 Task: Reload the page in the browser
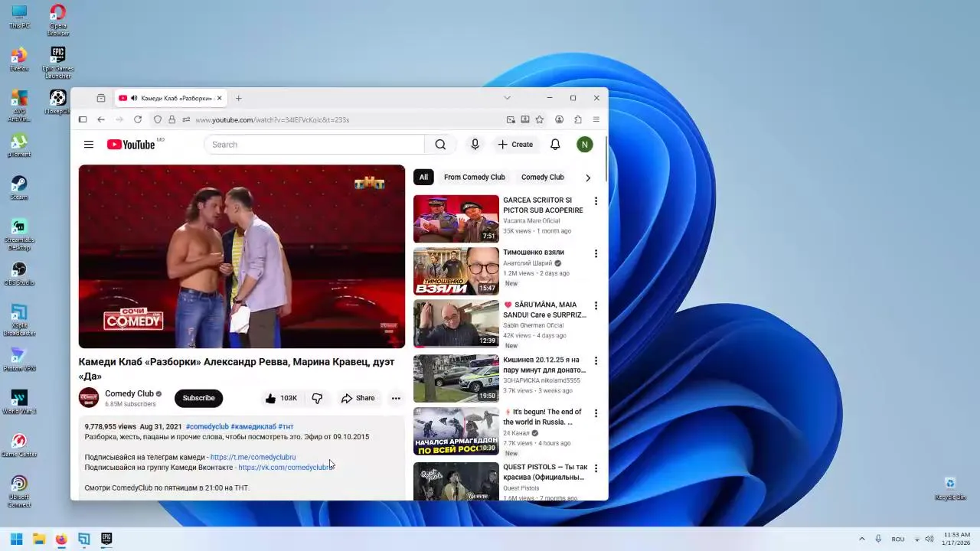[x=138, y=119]
